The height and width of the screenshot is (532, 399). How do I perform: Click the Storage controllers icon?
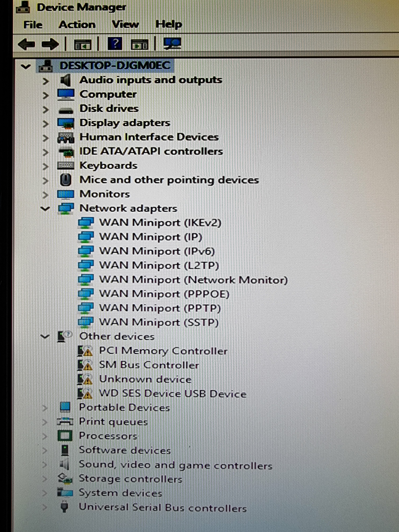pyautogui.click(x=65, y=478)
